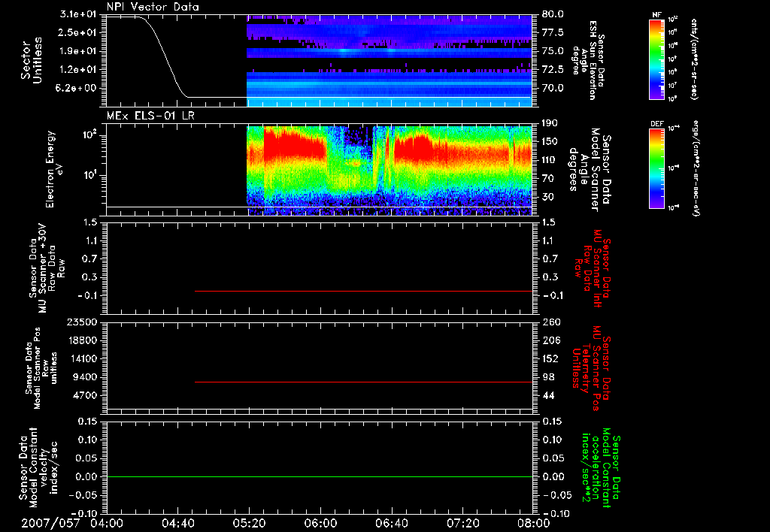Click the 'DEF' label above the color bar
The image size is (770, 532).
tap(656, 124)
